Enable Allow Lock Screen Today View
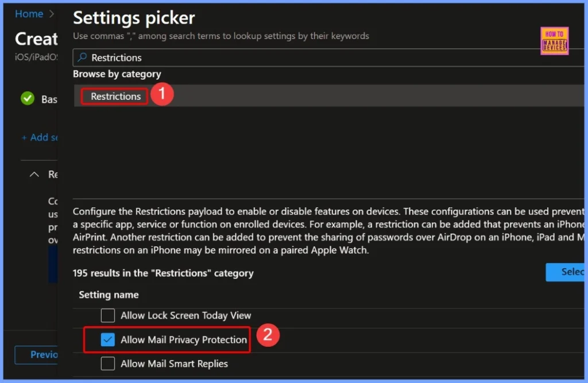Screen dimensions: 588x383 (x=107, y=315)
